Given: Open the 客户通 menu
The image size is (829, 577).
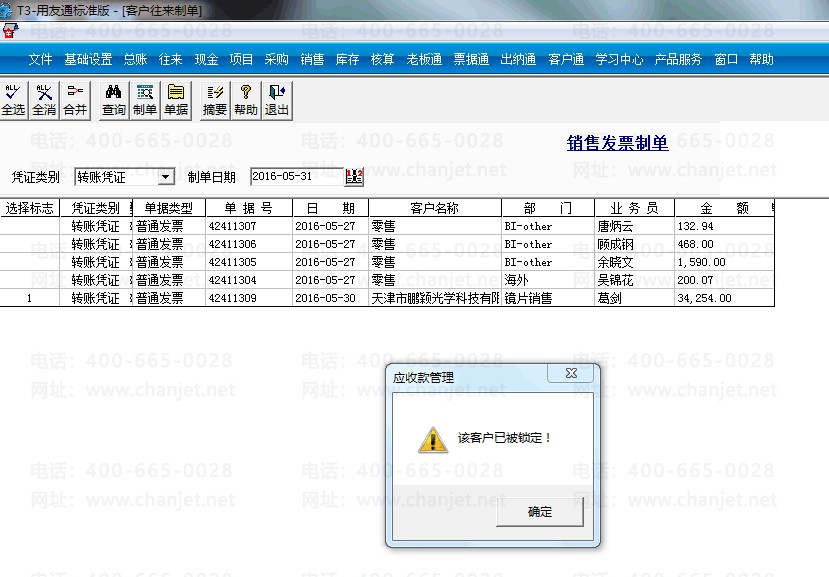Looking at the screenshot, I should [x=566, y=59].
